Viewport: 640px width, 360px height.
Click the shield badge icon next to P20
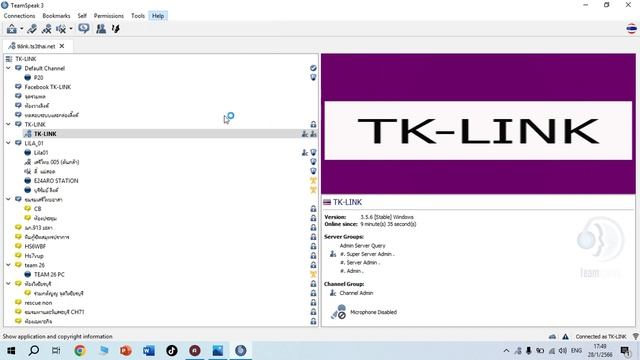313,78
